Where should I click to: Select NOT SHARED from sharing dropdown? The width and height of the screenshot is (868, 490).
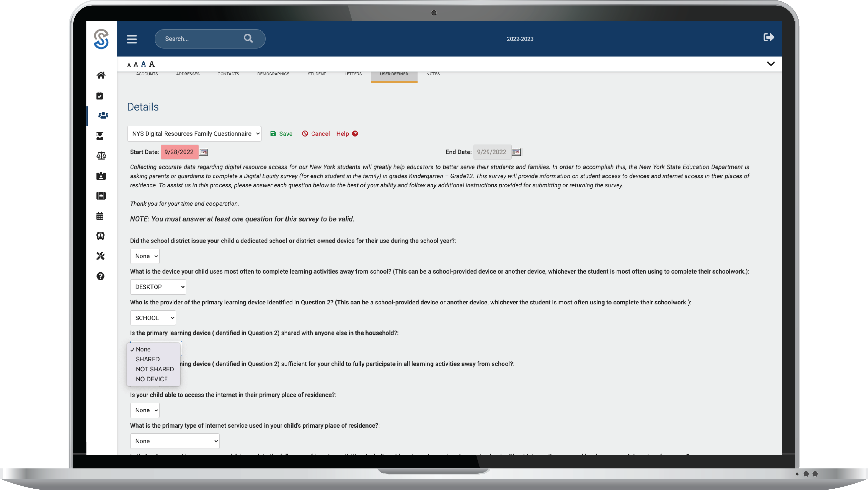[x=154, y=369]
